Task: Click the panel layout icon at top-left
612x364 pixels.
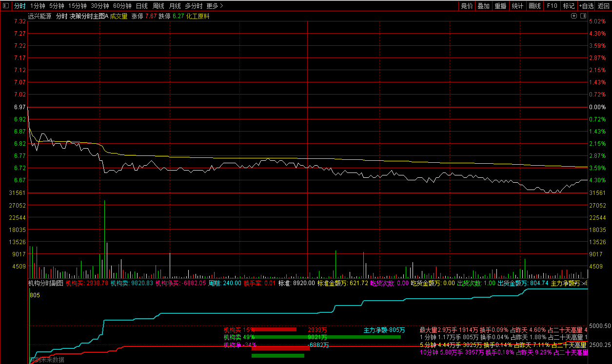Action: [6, 6]
